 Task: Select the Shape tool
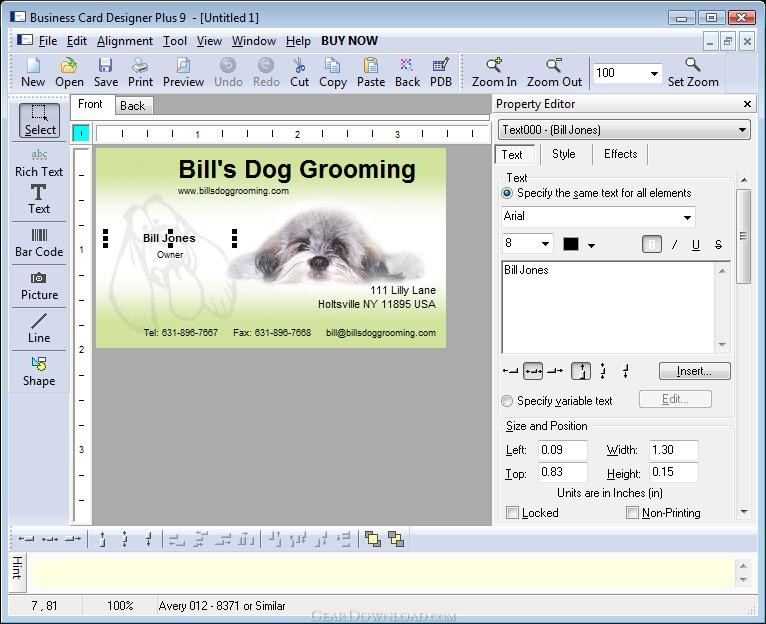39,371
